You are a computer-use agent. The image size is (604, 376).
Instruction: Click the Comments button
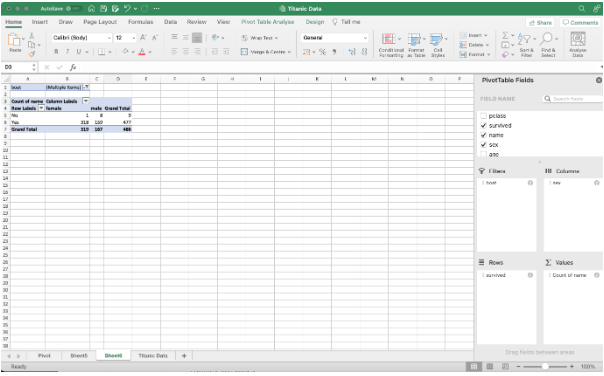pyautogui.click(x=580, y=23)
